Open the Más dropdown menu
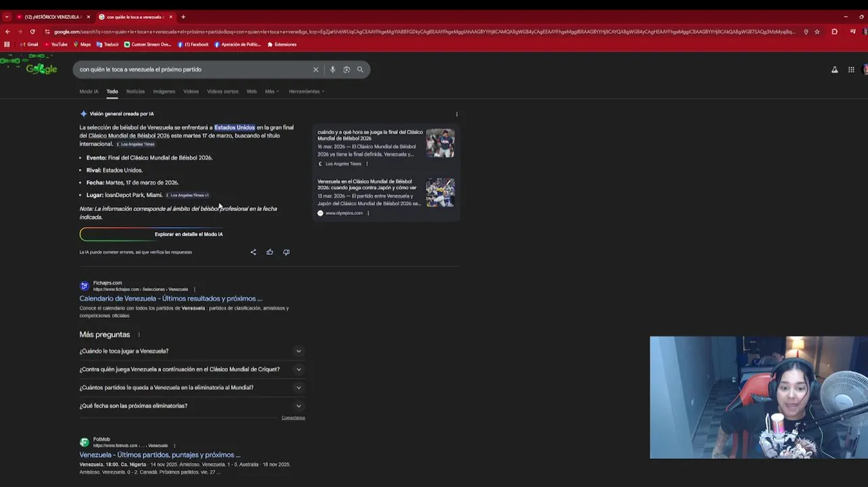The image size is (868, 487). 271,91
